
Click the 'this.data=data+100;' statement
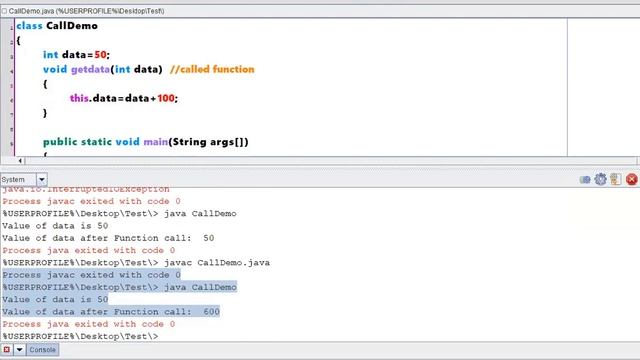124,98
